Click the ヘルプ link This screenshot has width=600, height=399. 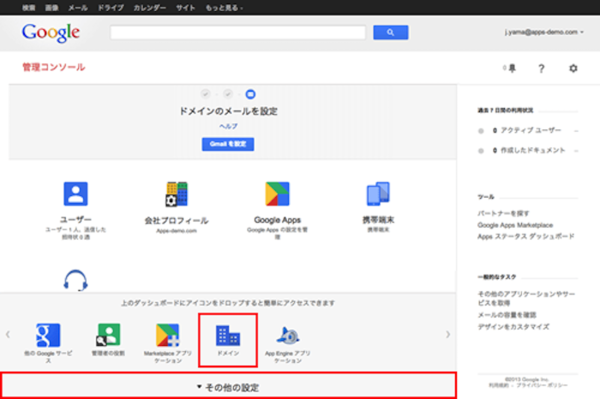tap(228, 126)
